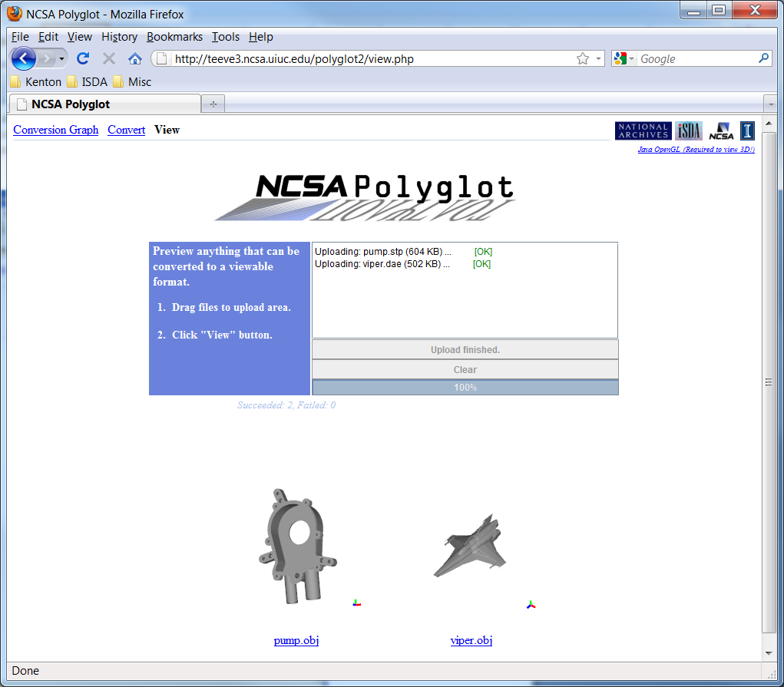This screenshot has width=784, height=687.
Task: Click the axis gizmo beside the pump model
Action: point(356,603)
